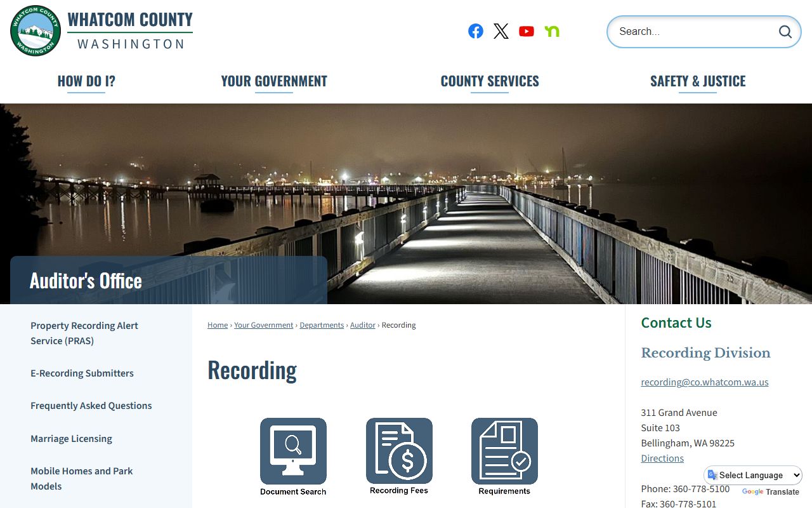Click the Your Government breadcrumb link
The width and height of the screenshot is (812, 508).
coord(264,325)
